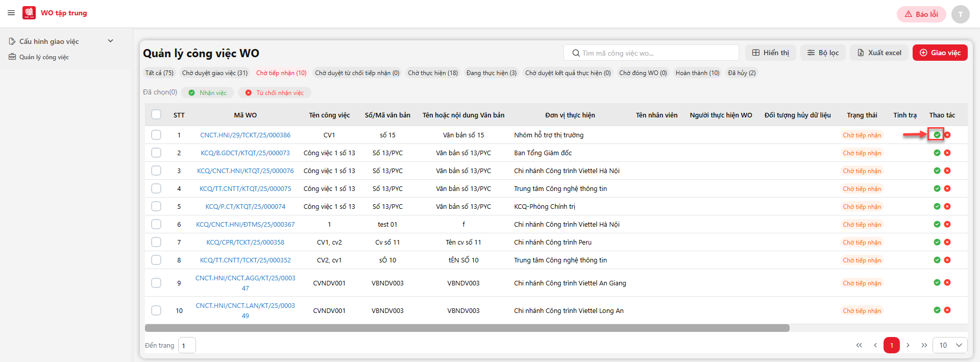Reject WO KCQ/CNCT.HNI/KTQT/25/000076 red X icon

947,171
